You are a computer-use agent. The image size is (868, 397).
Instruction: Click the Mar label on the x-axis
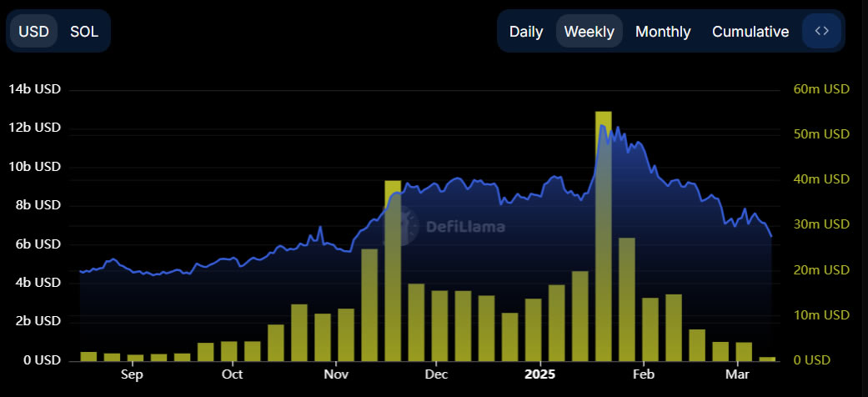(x=735, y=374)
